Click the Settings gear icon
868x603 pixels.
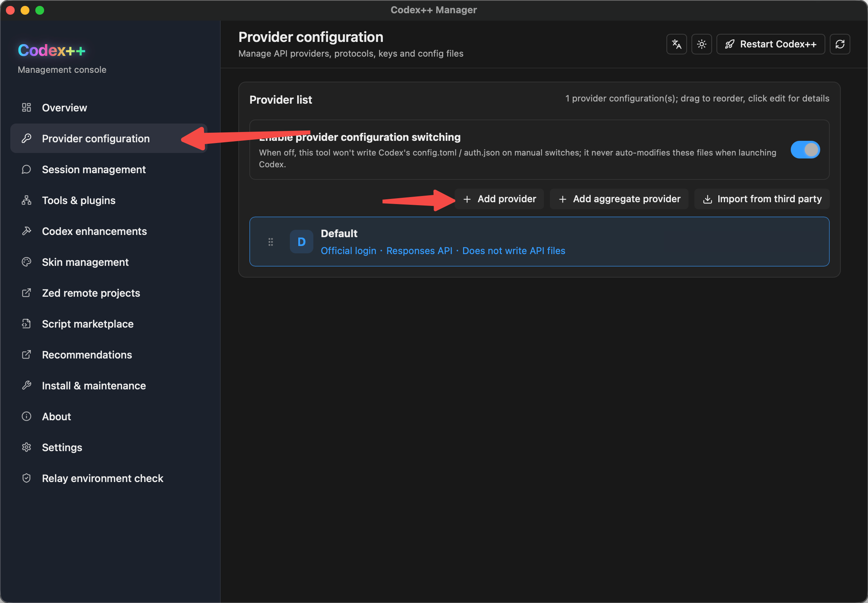pos(26,447)
